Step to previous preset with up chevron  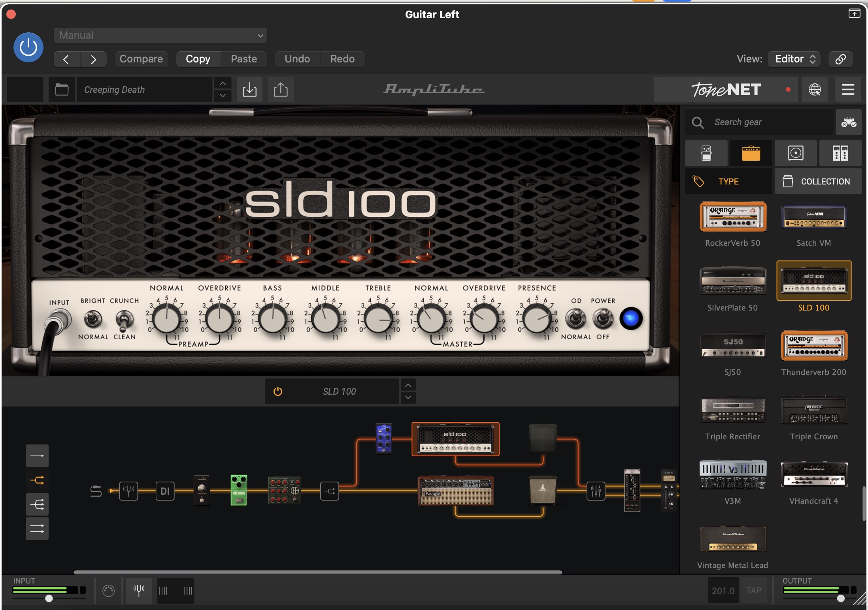point(223,83)
